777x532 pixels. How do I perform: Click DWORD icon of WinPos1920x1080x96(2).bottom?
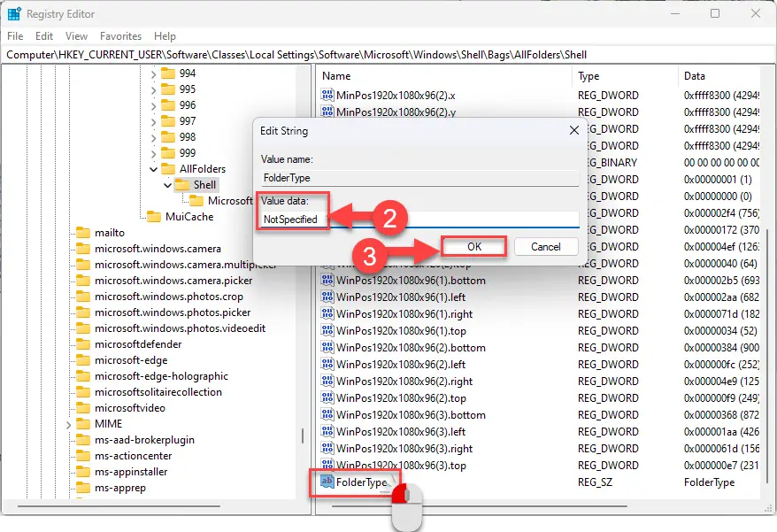pos(327,348)
